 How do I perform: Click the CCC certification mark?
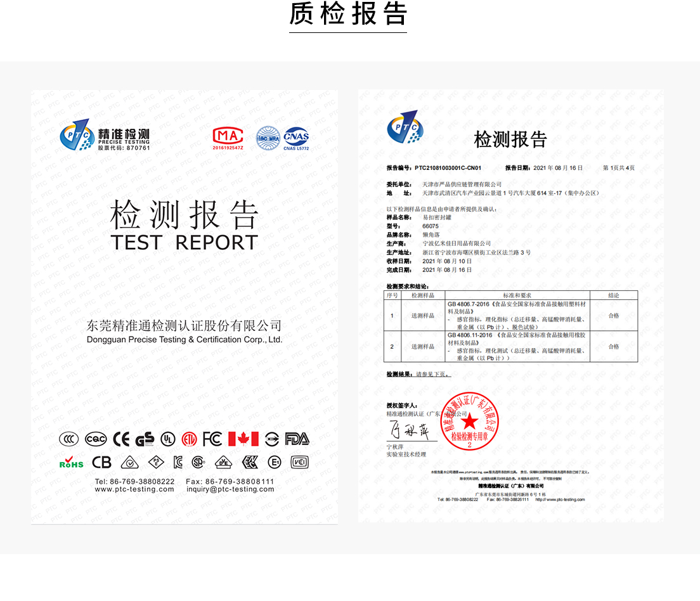click(68, 439)
